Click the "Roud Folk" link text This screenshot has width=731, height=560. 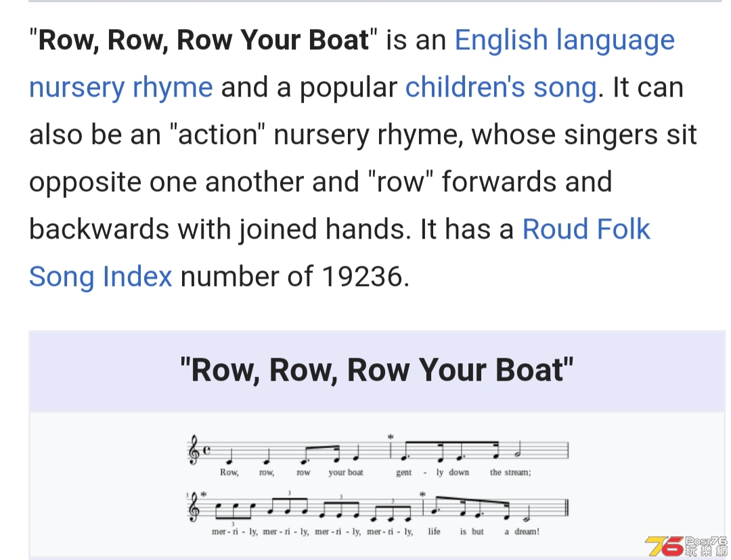pyautogui.click(x=586, y=229)
